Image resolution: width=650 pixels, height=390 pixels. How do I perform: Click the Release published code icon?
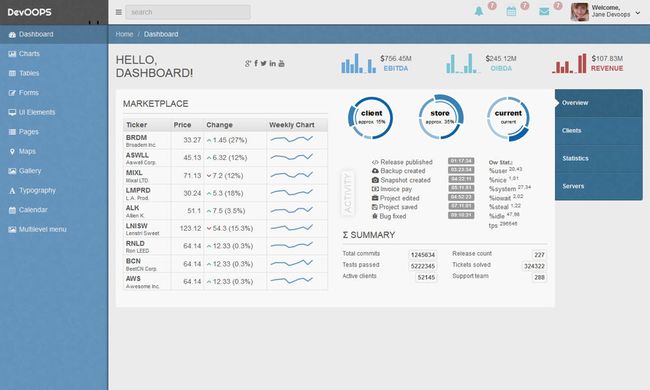click(x=375, y=162)
